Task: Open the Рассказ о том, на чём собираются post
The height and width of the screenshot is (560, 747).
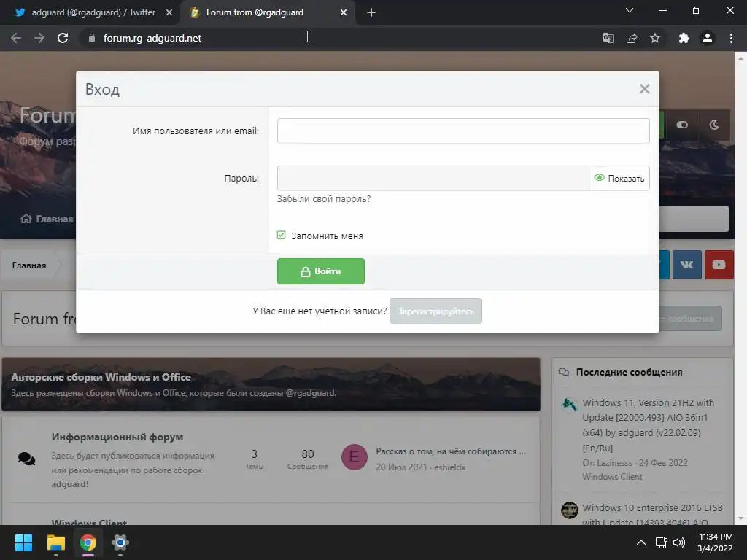Action: 451,451
